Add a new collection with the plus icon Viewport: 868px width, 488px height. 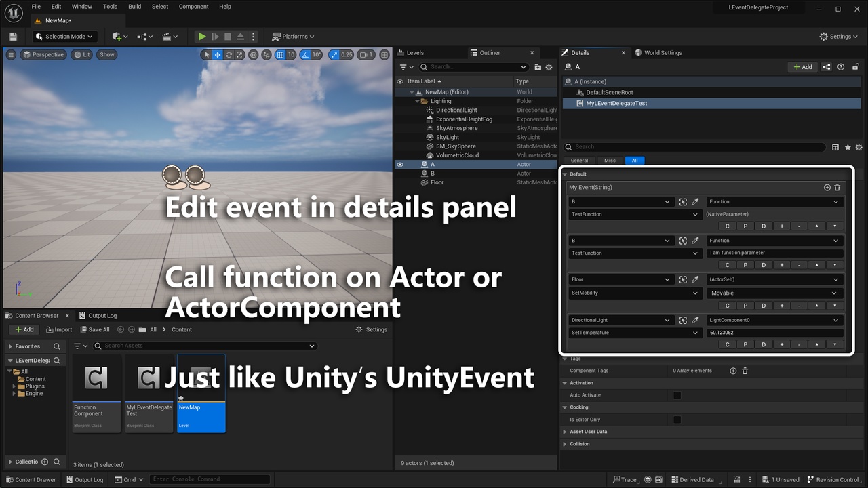45,462
